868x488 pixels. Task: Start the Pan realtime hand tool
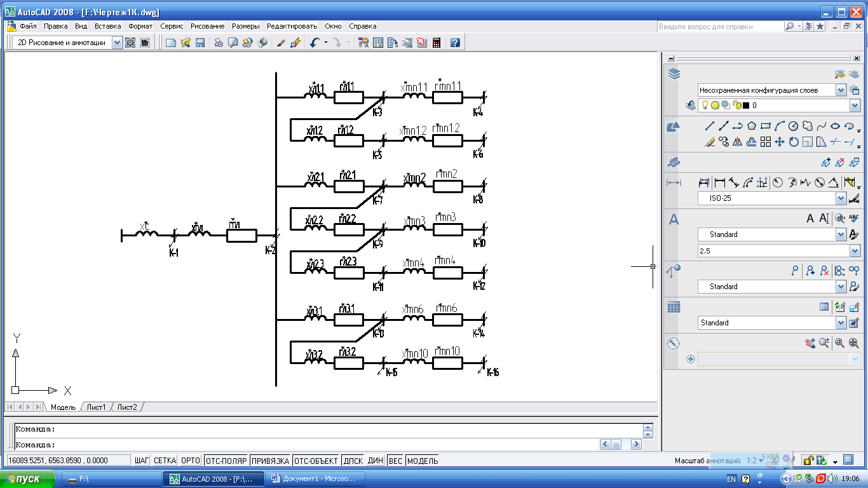(810, 343)
